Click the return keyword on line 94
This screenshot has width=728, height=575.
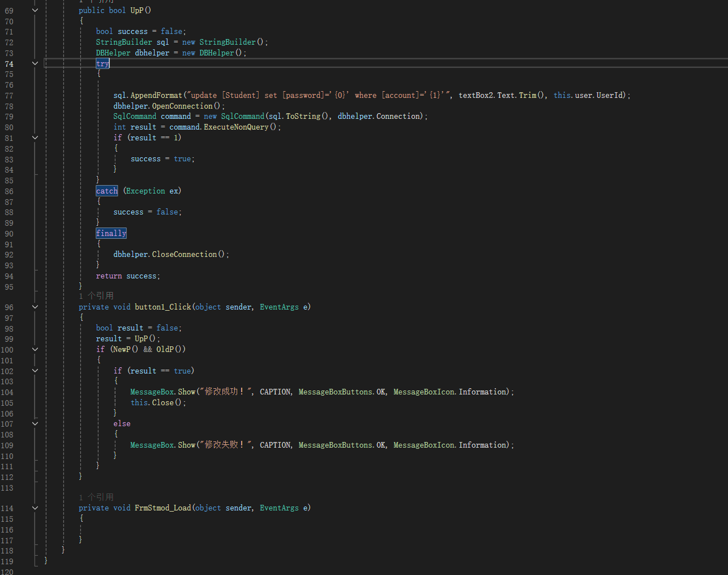[109, 276]
